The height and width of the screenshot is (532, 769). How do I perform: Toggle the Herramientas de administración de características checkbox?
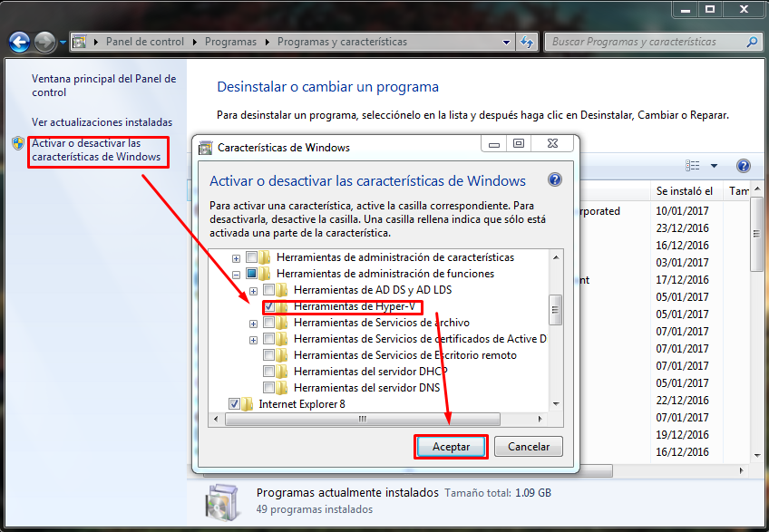pos(251,256)
